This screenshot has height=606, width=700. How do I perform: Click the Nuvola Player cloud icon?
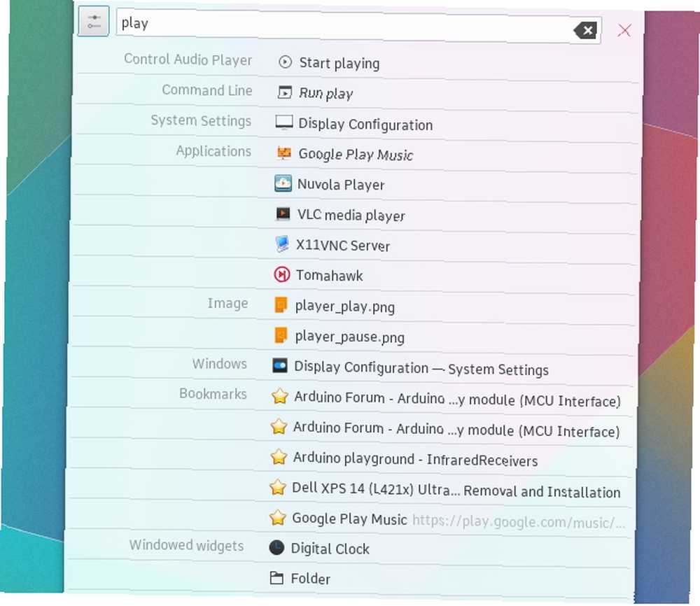(283, 183)
